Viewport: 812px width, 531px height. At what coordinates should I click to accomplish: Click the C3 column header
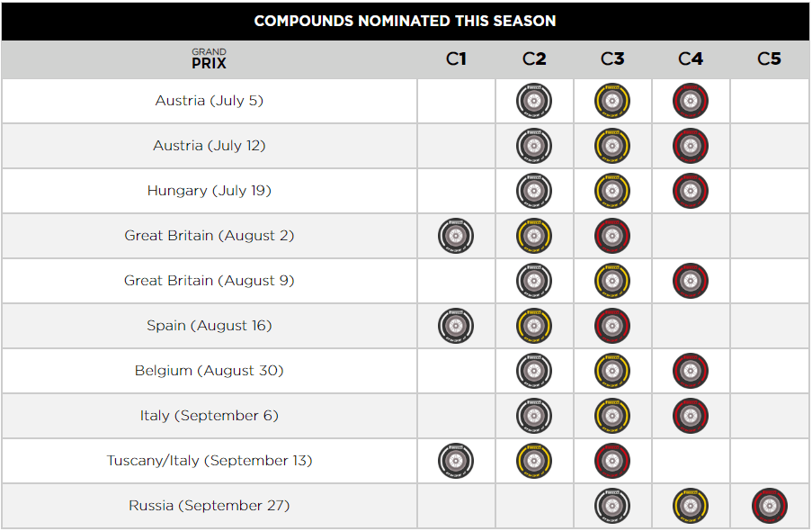612,58
